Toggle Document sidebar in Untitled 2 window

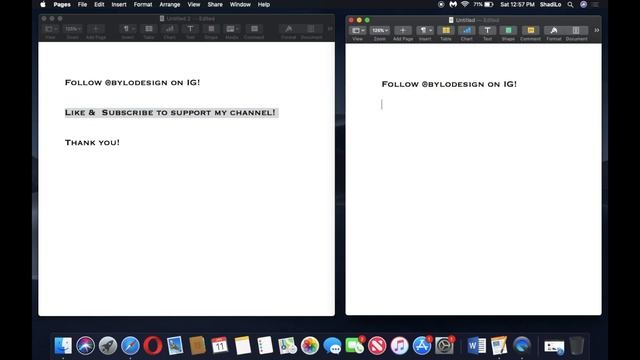coord(311,29)
